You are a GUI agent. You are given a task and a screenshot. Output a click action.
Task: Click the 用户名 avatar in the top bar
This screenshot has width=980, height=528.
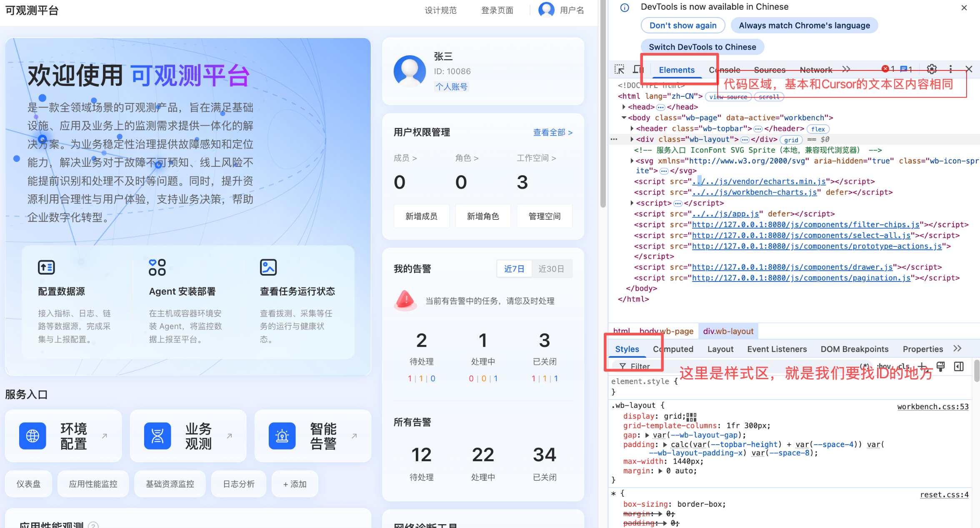[x=546, y=10]
